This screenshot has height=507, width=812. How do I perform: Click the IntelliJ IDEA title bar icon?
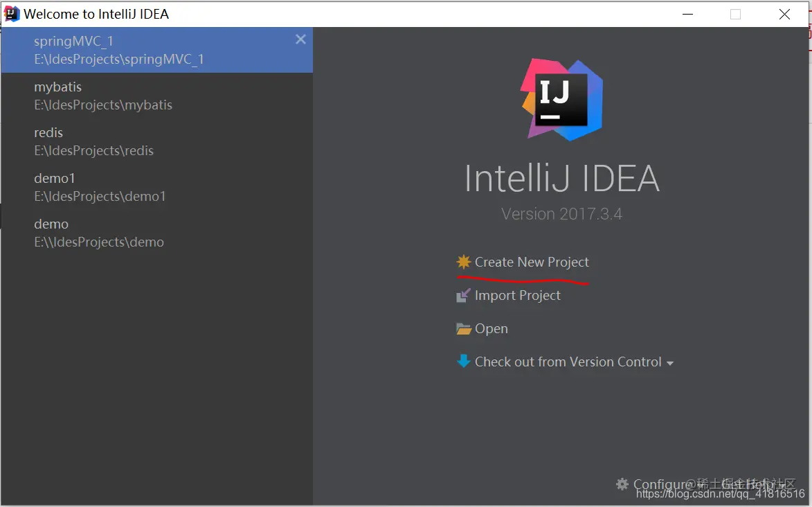[11, 14]
